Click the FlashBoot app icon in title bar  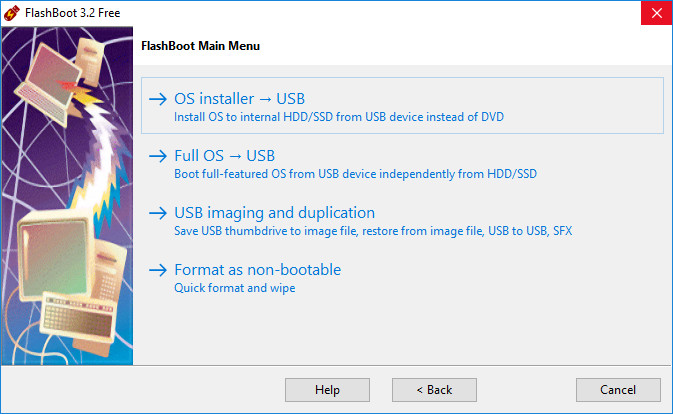[13, 13]
